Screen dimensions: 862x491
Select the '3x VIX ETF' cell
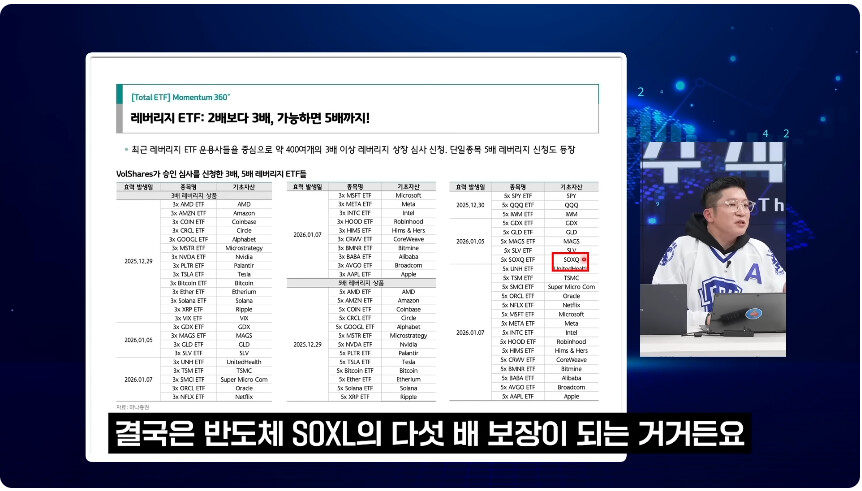(x=188, y=318)
